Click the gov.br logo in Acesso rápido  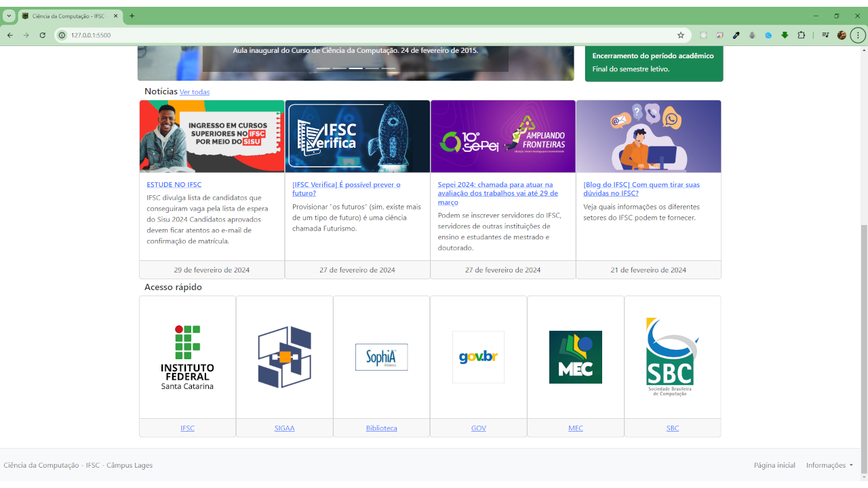coord(478,357)
